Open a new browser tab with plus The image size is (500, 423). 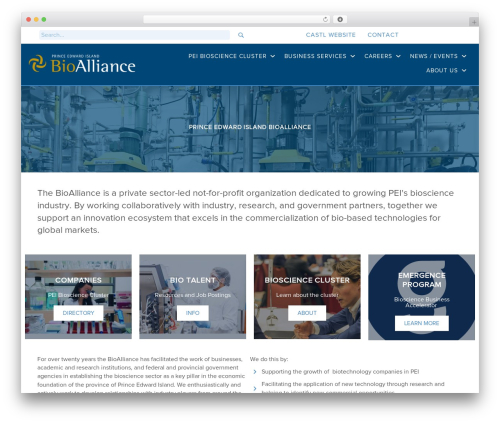click(x=474, y=22)
